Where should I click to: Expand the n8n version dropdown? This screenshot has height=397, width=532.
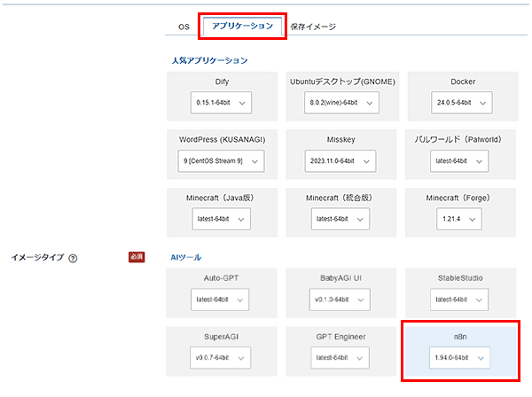(x=459, y=357)
